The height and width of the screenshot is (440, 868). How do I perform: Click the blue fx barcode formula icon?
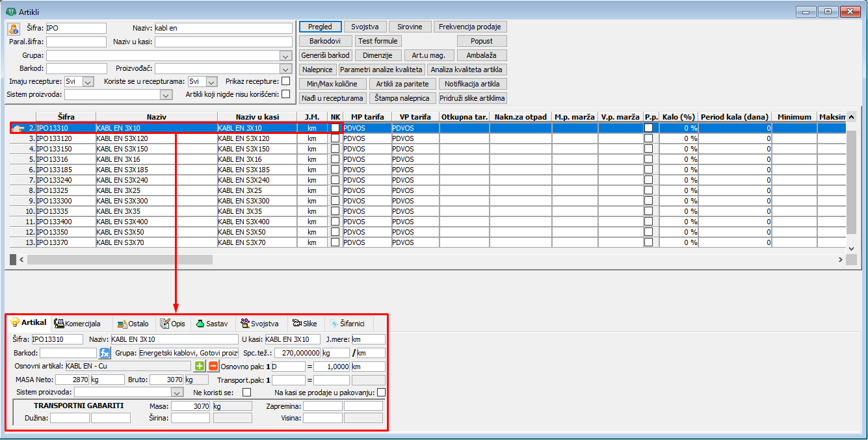coord(105,353)
